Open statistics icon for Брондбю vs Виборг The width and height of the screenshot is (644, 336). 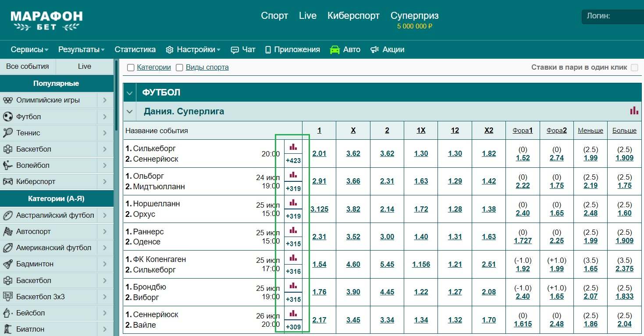coord(293,286)
